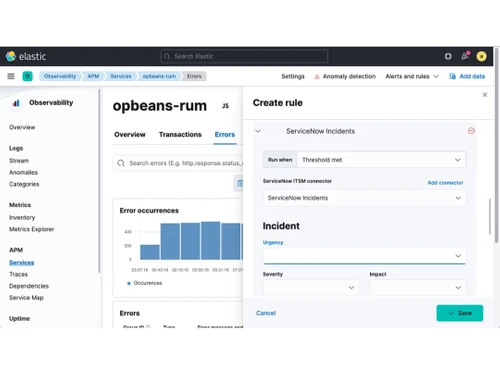The height and width of the screenshot is (375, 500).
Task: Remove the ServiceNow Incidents action
Action: [x=471, y=131]
